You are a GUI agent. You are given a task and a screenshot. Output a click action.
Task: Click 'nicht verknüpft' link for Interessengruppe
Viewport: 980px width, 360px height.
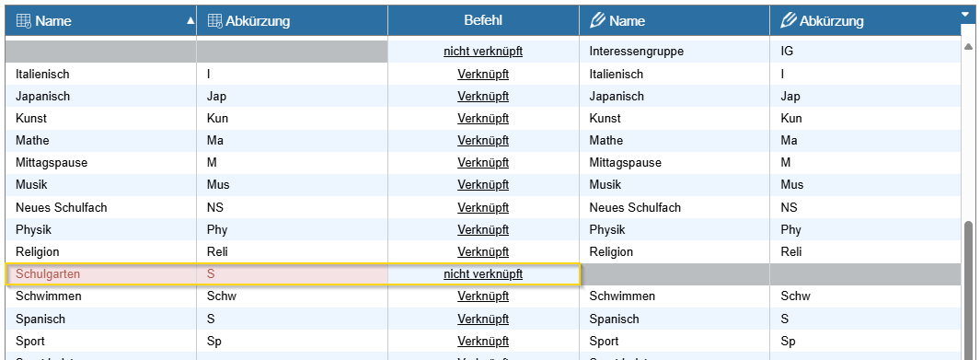pos(483,52)
